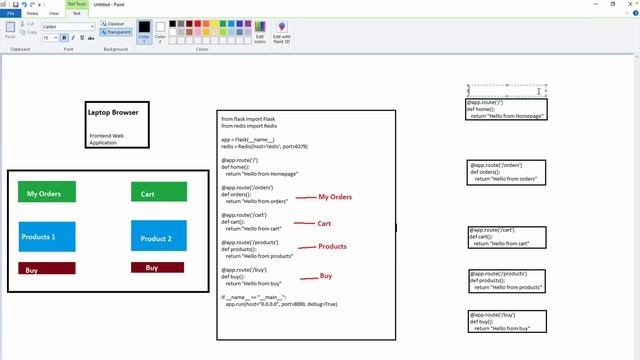640x360 pixels.
Task: Click the Laptop Browser heading text
Action: point(113,112)
